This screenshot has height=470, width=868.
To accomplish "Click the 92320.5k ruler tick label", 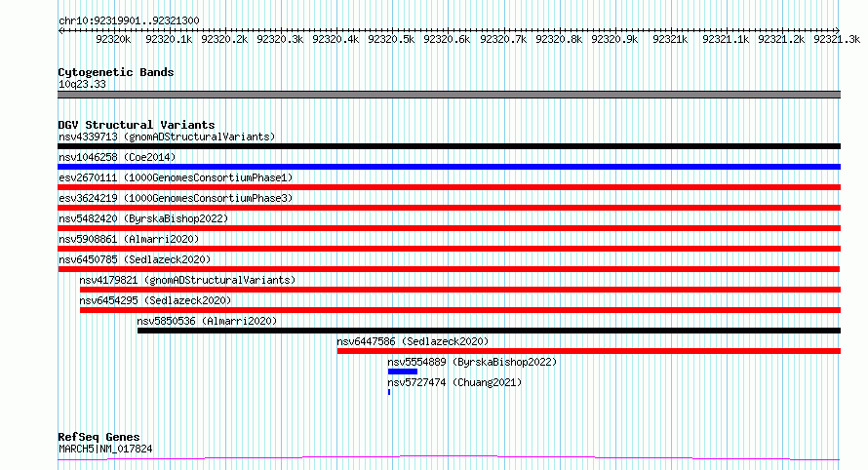I will coord(391,39).
